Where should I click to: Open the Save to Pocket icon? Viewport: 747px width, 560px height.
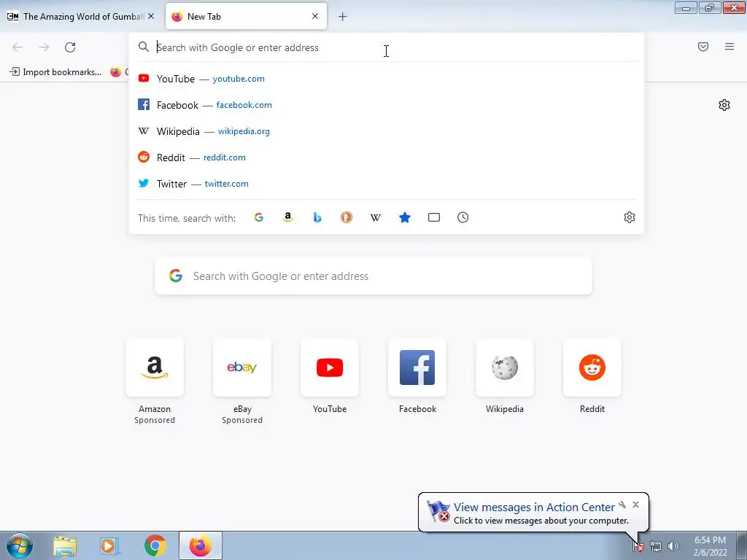click(x=703, y=47)
